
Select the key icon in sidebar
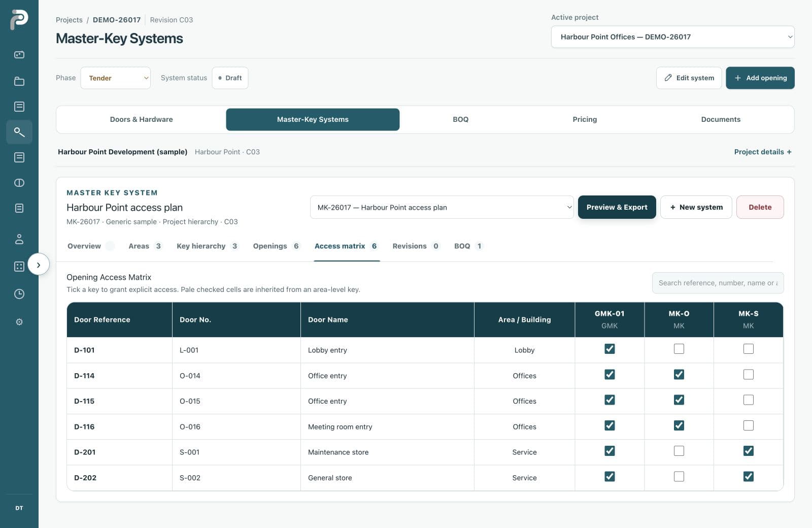click(19, 132)
